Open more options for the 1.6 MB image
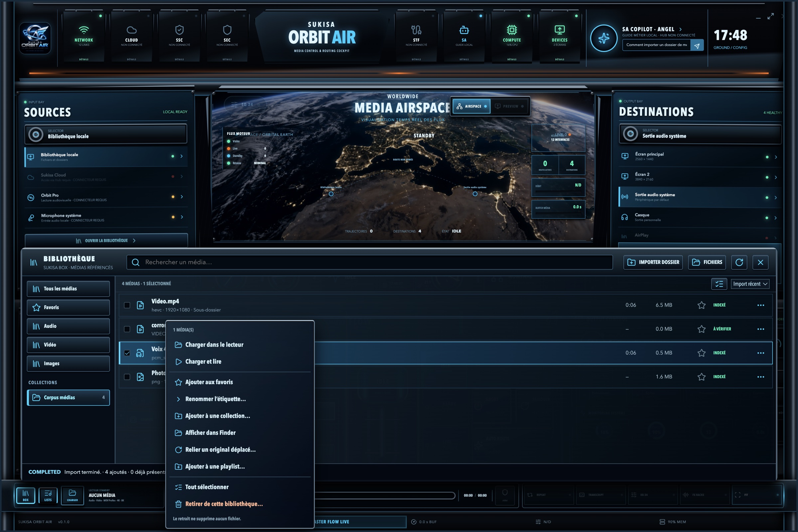Viewport: 798px width, 532px height. tap(761, 377)
